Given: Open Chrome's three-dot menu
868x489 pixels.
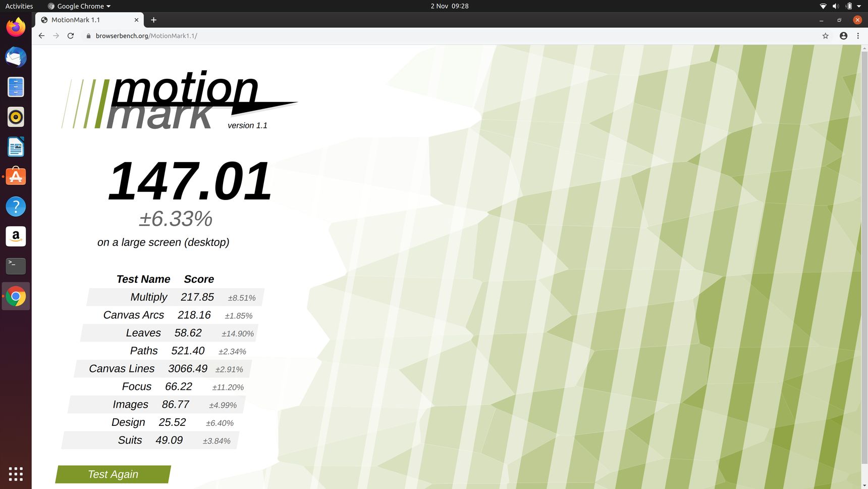Looking at the screenshot, I should point(858,36).
